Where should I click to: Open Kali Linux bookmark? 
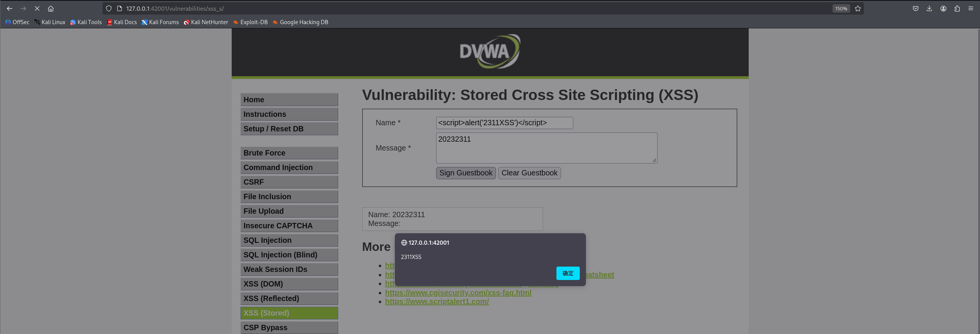click(50, 22)
